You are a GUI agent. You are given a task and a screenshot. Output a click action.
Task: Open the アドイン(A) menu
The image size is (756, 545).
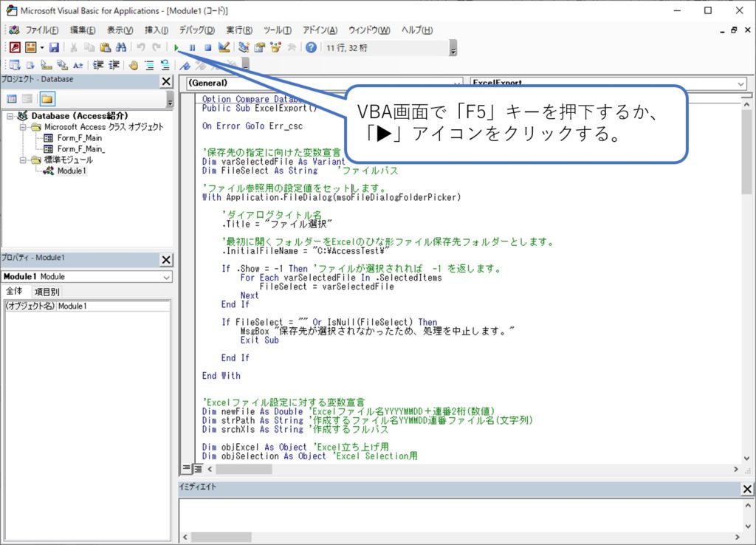pyautogui.click(x=320, y=30)
